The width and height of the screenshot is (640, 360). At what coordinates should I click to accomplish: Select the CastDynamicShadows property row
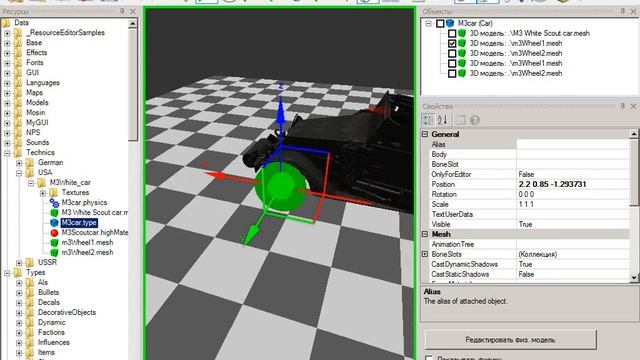pos(529,264)
